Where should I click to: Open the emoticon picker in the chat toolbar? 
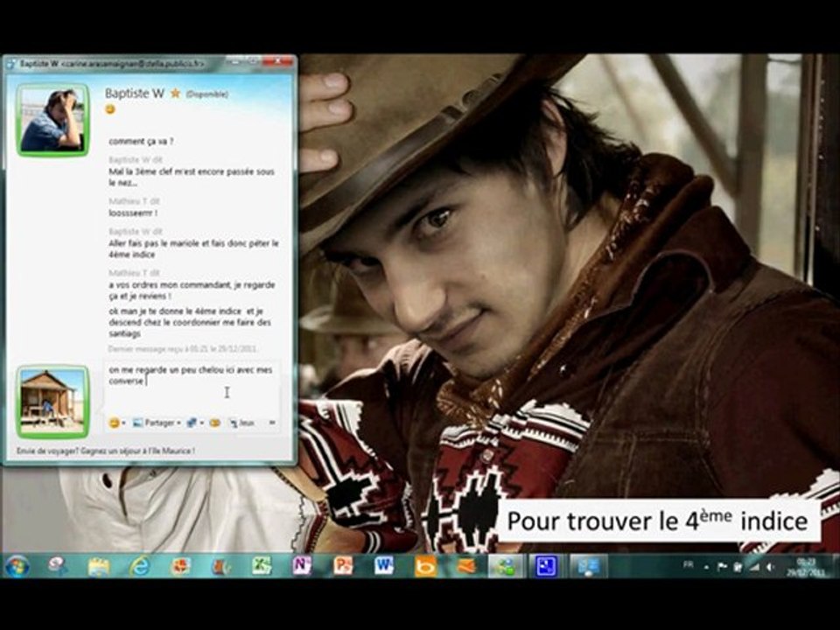114,423
